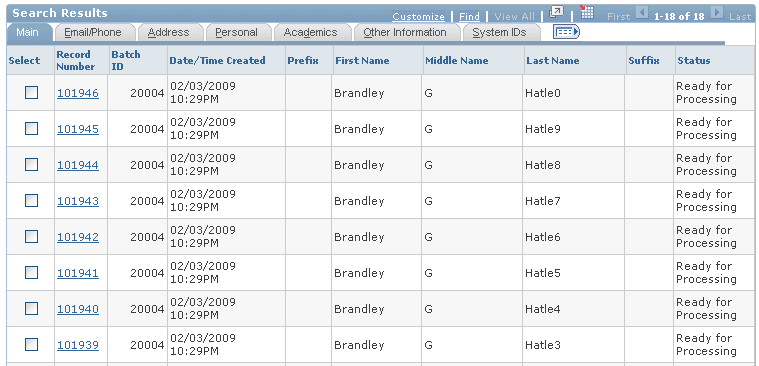This screenshot has width=759, height=366.
Task: Sort by Suffix column header
Action: click(x=644, y=61)
